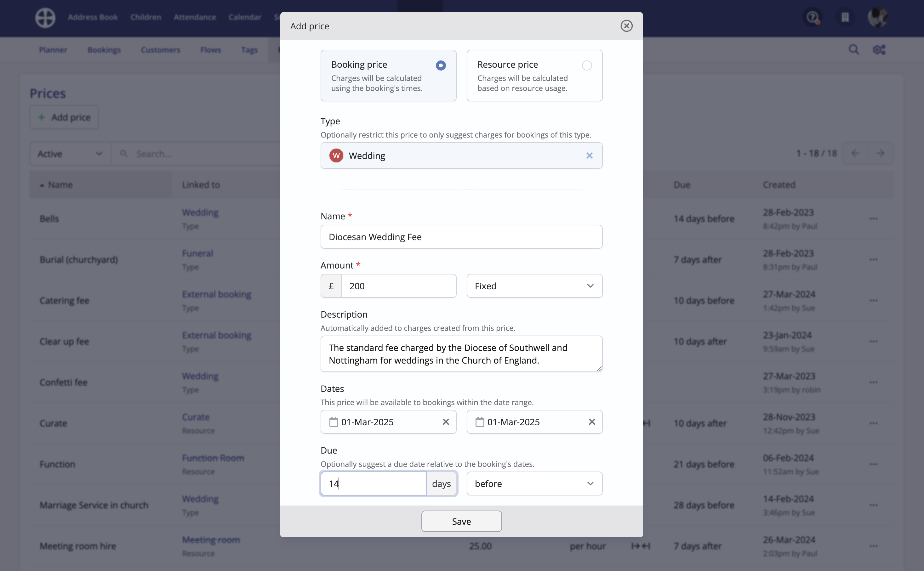Click the Description text area
The height and width of the screenshot is (571, 924).
click(x=461, y=354)
